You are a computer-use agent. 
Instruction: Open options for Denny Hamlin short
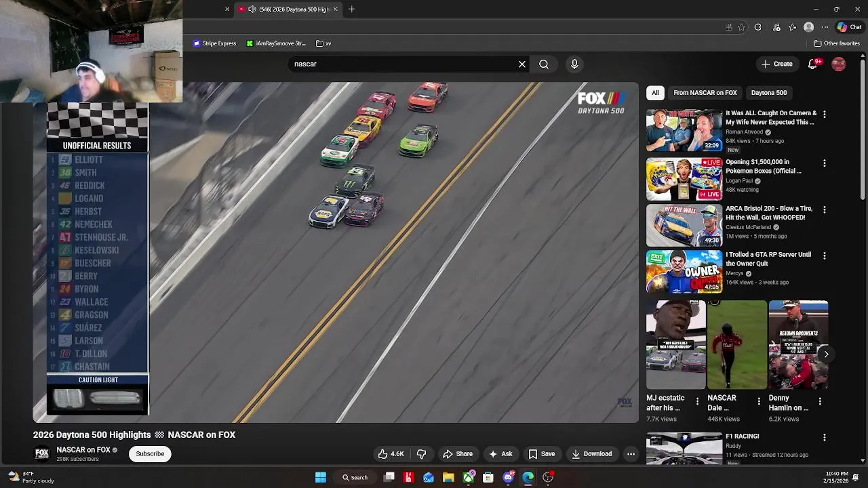pyautogui.click(x=820, y=401)
